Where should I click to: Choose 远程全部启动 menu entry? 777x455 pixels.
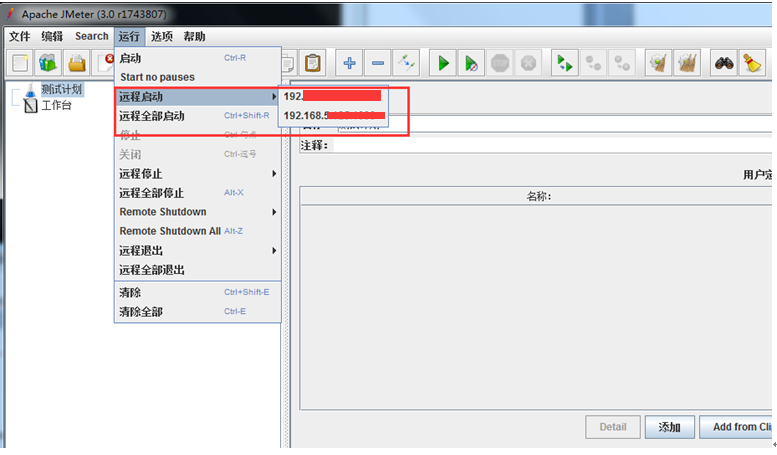(198, 116)
